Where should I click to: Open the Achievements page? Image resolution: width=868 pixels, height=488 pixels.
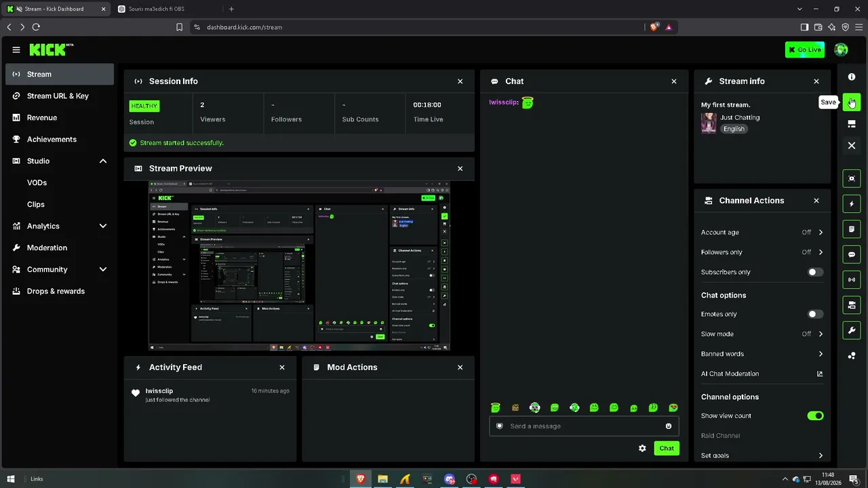[60, 140]
